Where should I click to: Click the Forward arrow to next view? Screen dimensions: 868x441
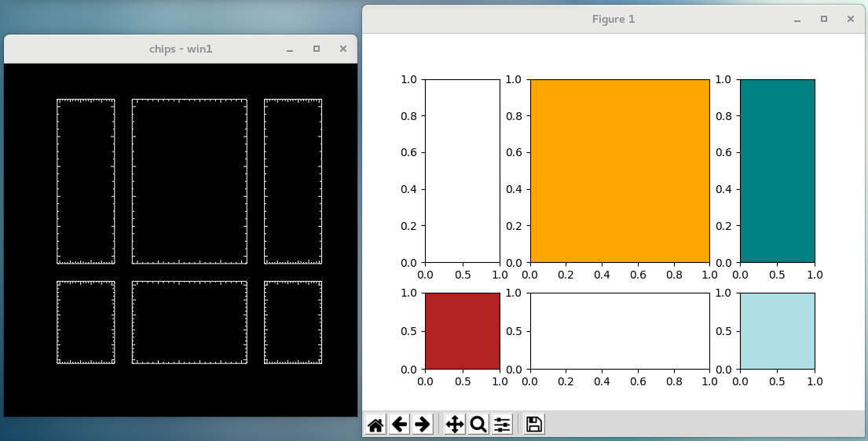pyautogui.click(x=422, y=425)
